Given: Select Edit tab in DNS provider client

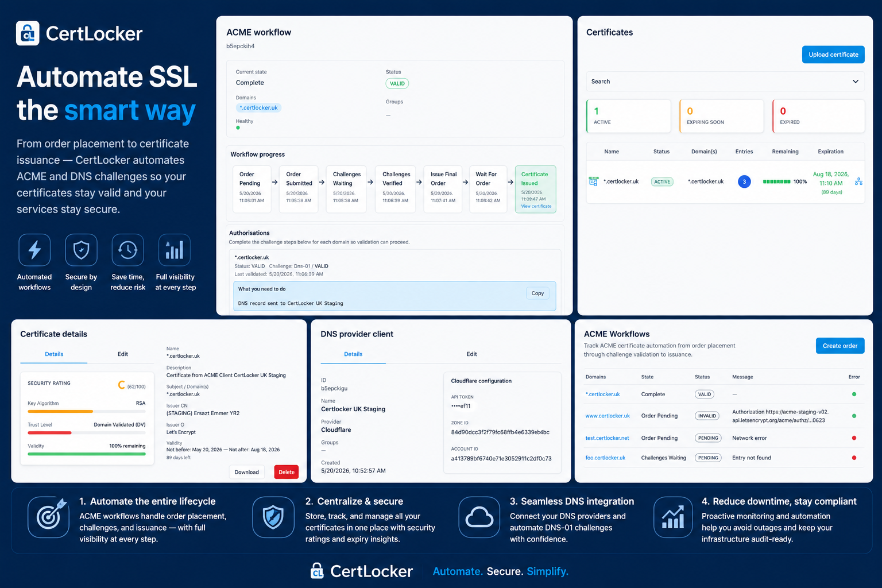Looking at the screenshot, I should 471,354.
